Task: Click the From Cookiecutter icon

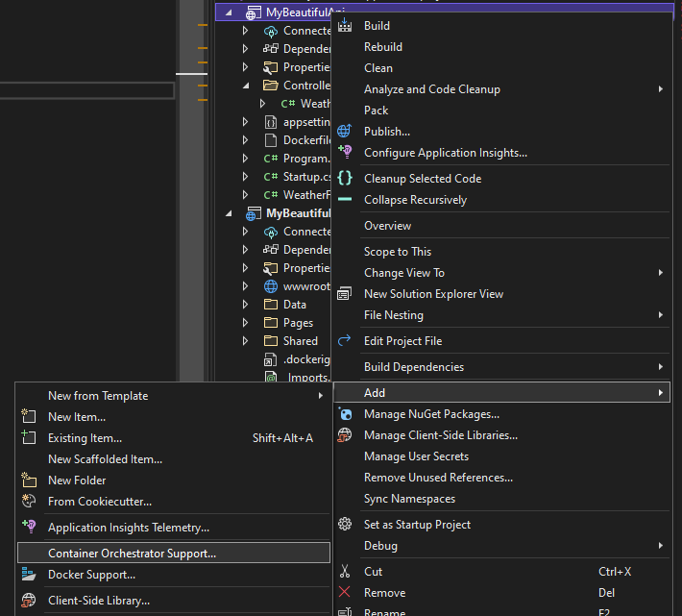Action: 29,501
